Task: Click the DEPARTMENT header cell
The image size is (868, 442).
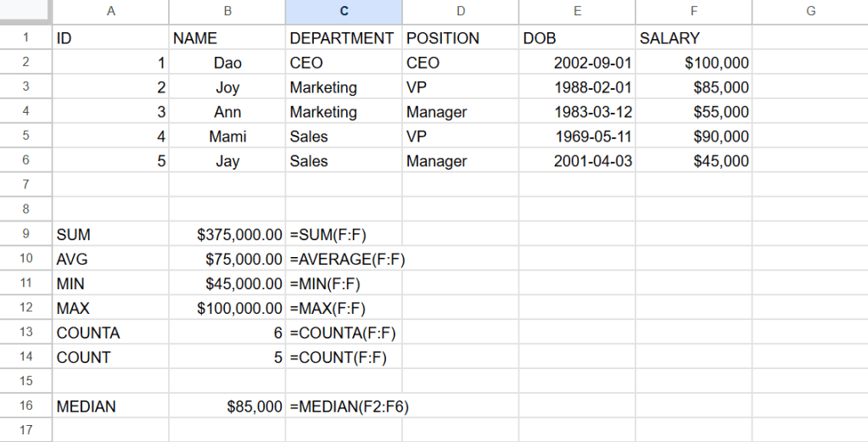Action: pos(344,38)
